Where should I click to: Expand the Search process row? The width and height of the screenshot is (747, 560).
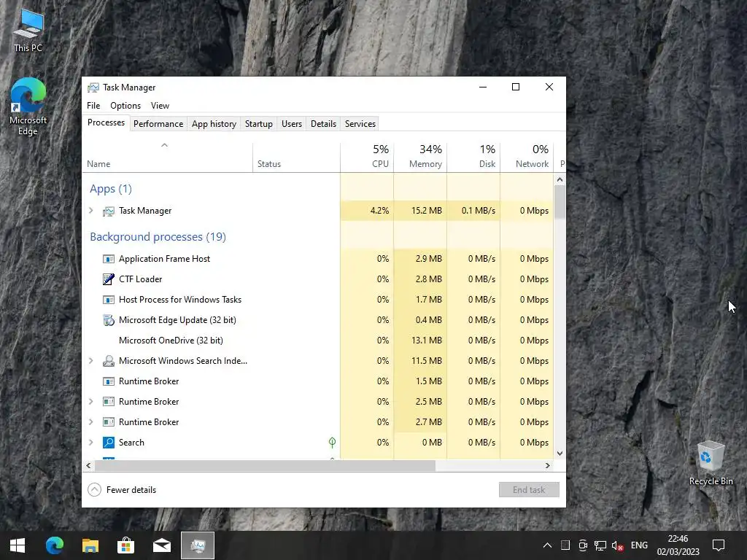pyautogui.click(x=91, y=443)
